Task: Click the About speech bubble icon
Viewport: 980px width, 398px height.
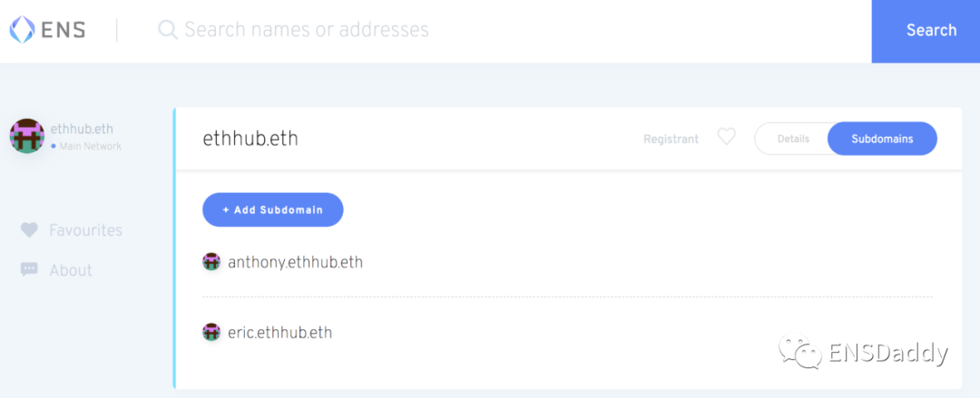Action: point(29,269)
